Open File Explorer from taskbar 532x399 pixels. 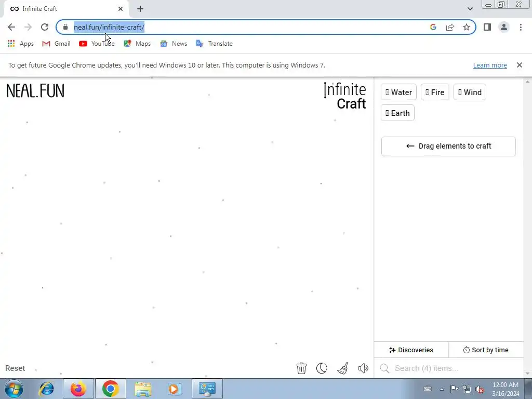(x=143, y=389)
